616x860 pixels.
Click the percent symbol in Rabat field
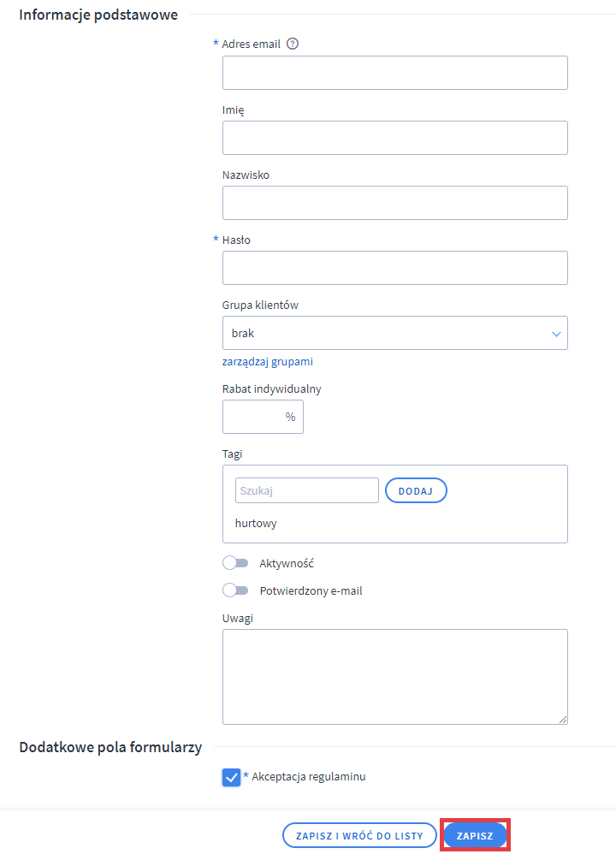coord(290,417)
